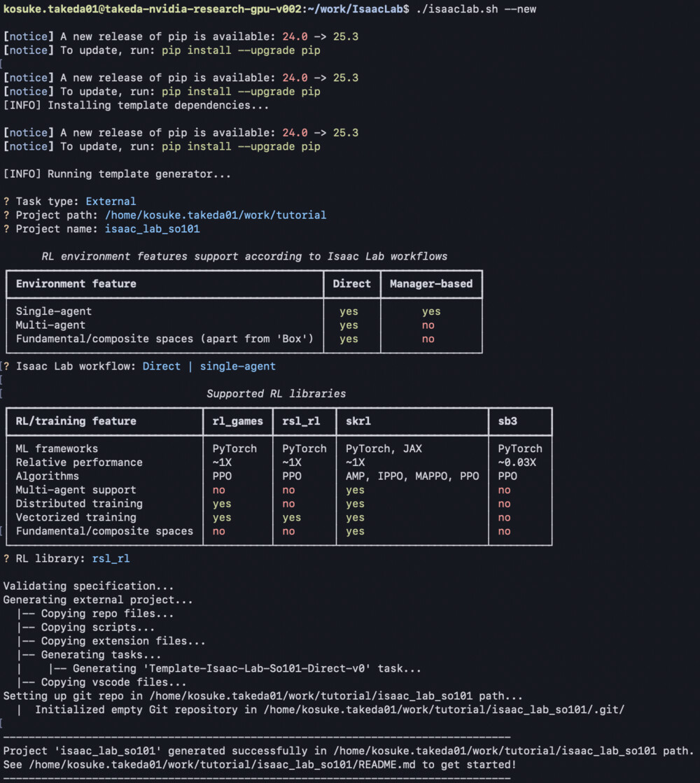This screenshot has height=783, width=700.
Task: Click 'Copying scripts...' line
Action: 97,627
